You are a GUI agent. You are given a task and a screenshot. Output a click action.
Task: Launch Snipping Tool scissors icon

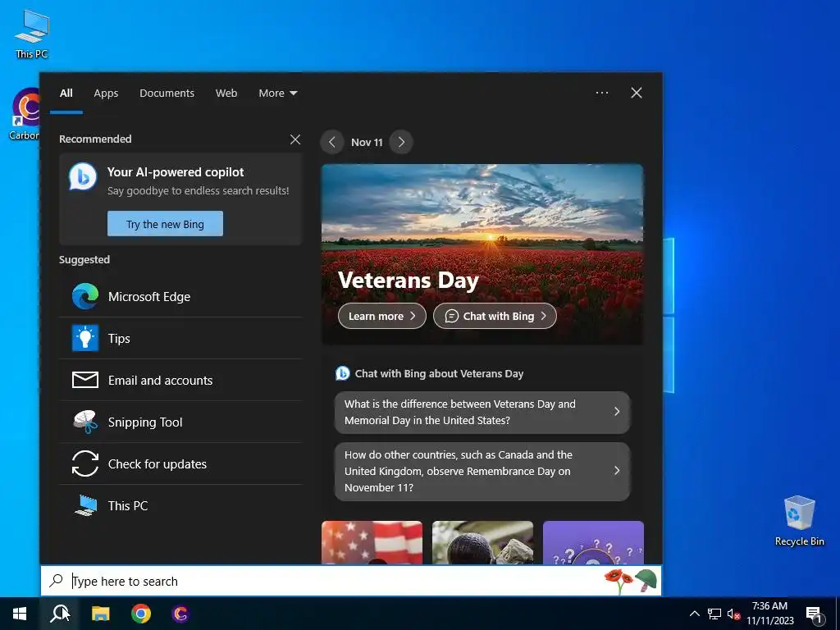(x=85, y=422)
